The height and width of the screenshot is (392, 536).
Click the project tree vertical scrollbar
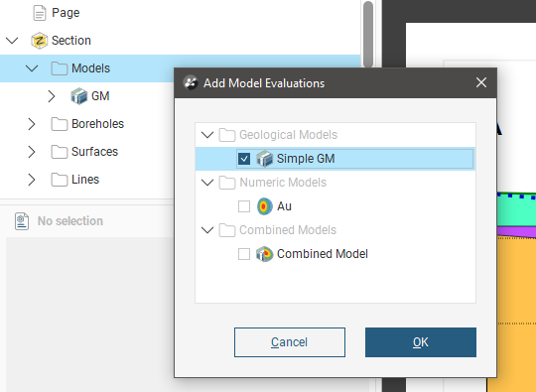(x=368, y=34)
